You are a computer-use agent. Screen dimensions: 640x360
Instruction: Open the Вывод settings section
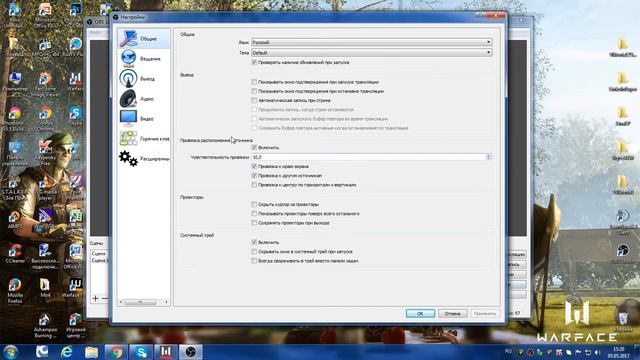coord(144,78)
